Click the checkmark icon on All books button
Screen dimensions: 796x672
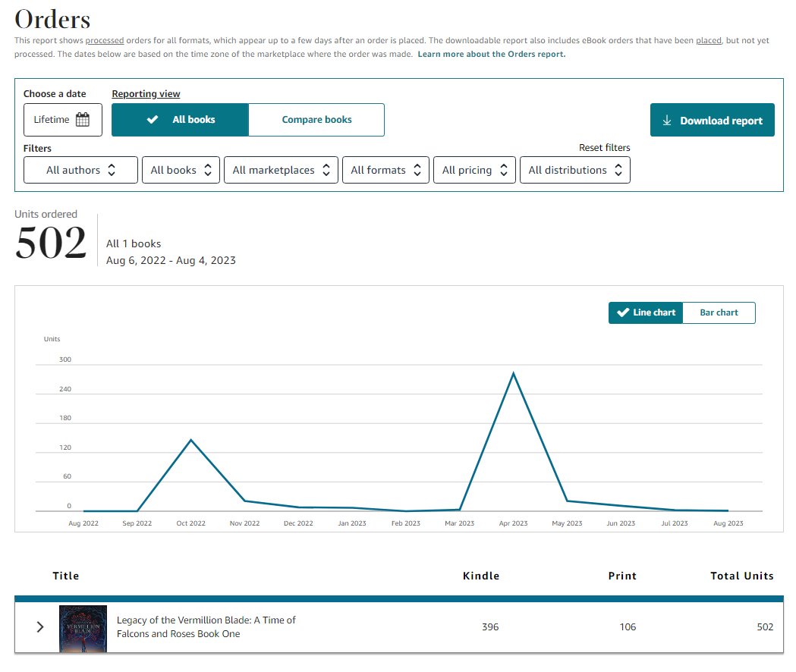coord(153,120)
